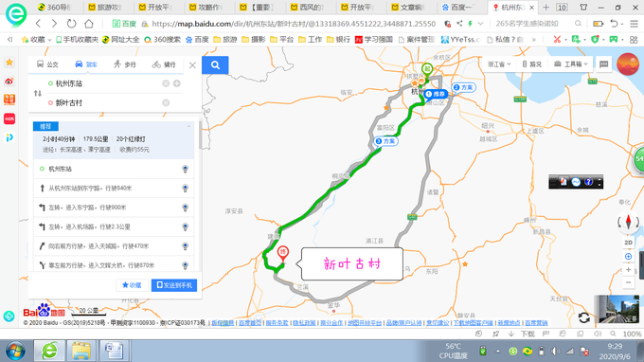
Task: Open the map feedback message icon
Action: coord(604,64)
